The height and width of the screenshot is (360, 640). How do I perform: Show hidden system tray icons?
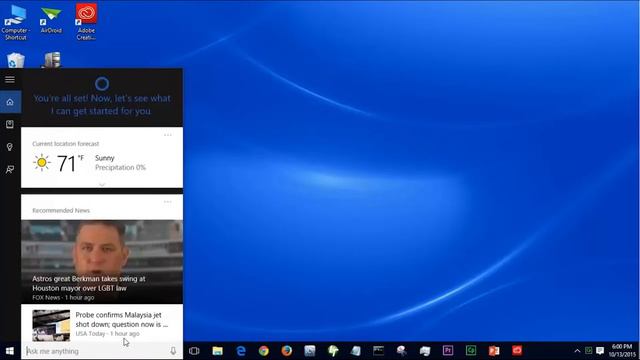pyautogui.click(x=577, y=351)
